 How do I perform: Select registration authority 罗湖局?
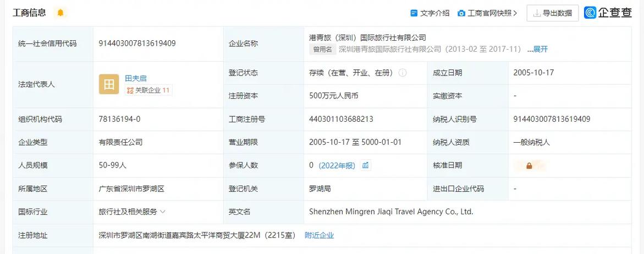pos(320,189)
